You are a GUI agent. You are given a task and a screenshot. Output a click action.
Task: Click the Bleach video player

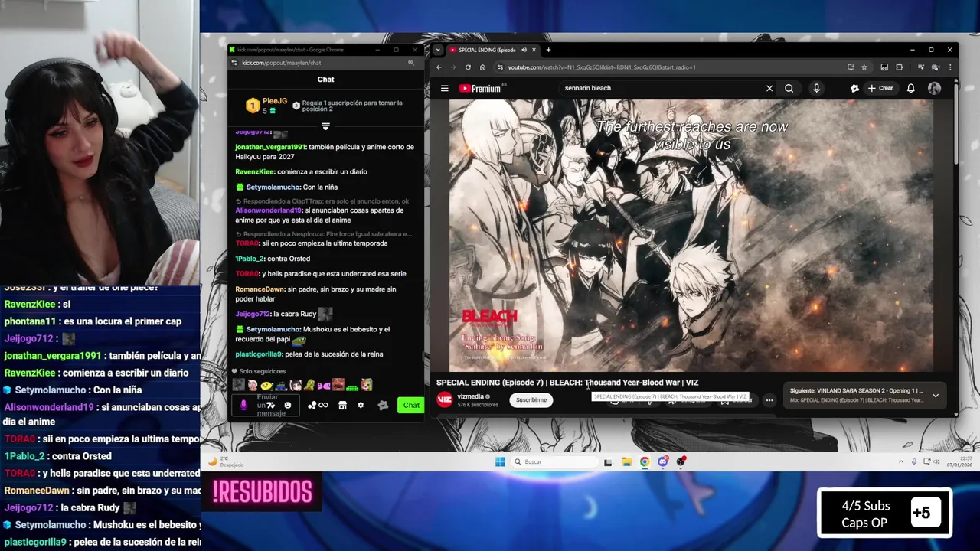point(691,235)
